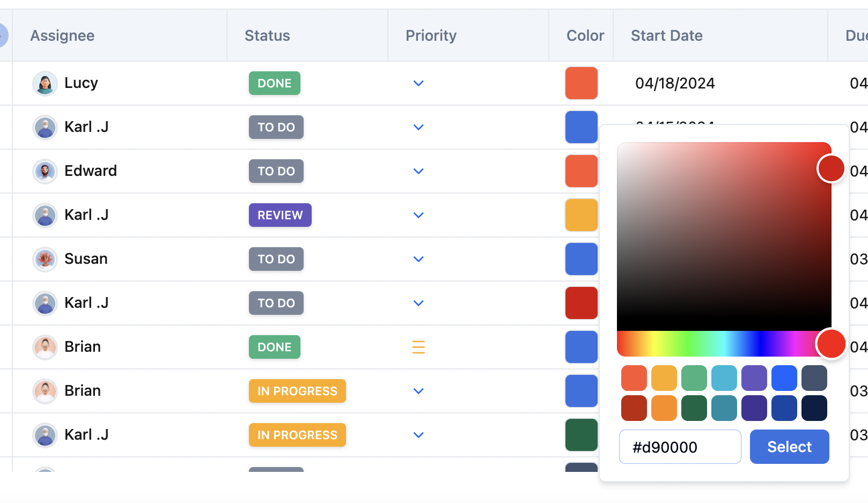Screen dimensions: 868x503
Task: Click the hex color input field
Action: [x=680, y=447]
